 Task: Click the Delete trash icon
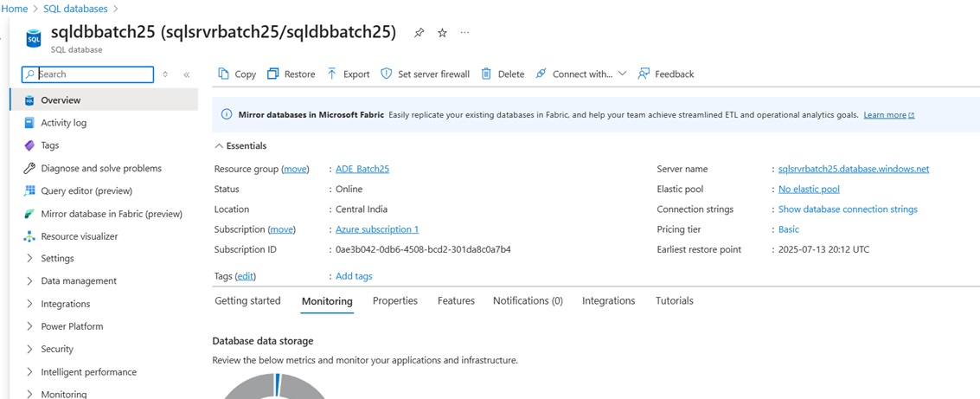coord(487,74)
